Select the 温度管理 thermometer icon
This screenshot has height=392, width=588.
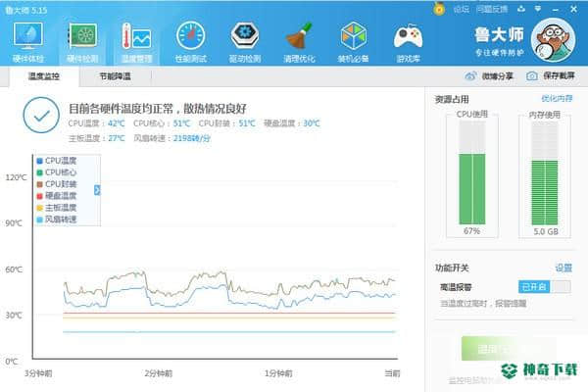[x=136, y=35]
